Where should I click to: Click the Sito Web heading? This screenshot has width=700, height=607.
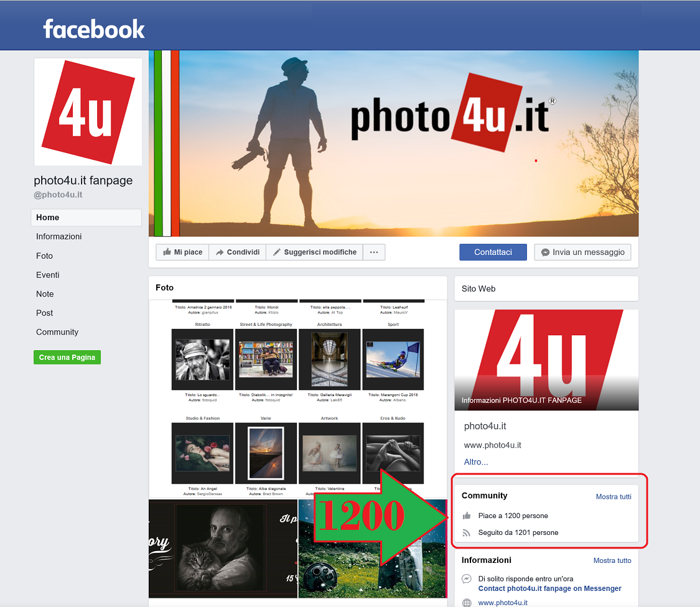click(478, 289)
